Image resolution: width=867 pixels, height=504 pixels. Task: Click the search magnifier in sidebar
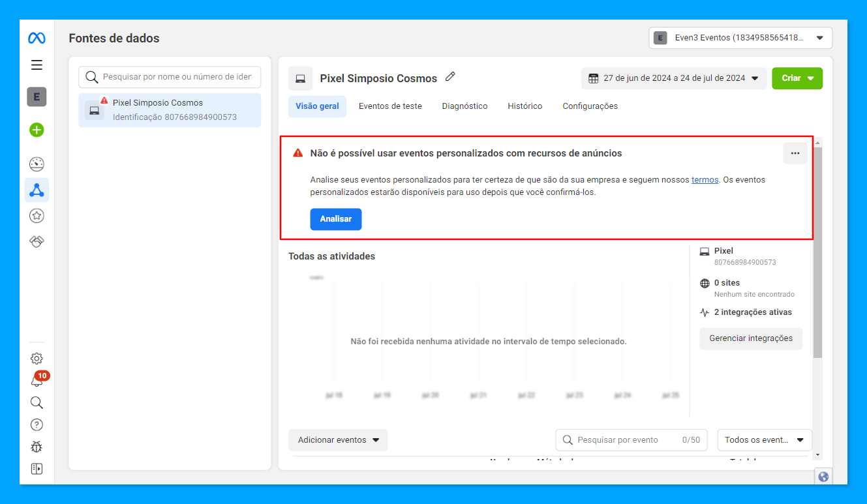click(x=37, y=402)
